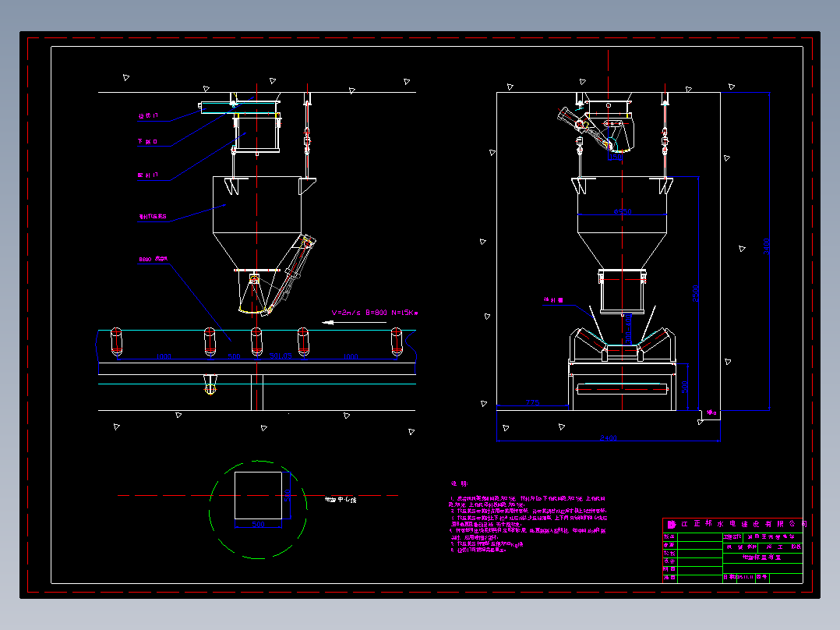Pick the 500 height dimension beside conveyor frame
This screenshot has width=840, height=630.
(685, 387)
